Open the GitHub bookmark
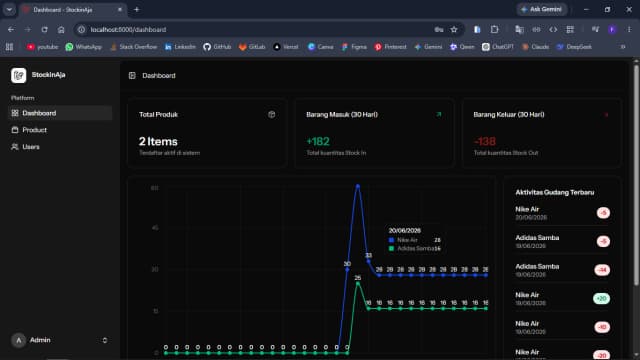Screen dimensions: 640x360 point(217,47)
